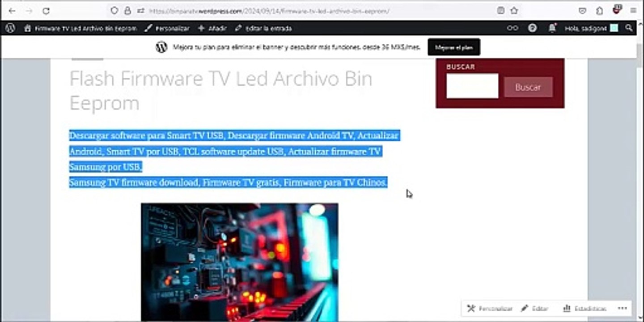The image size is (644, 322).
Task: Open the three-dots more menu at bottom
Action: [622, 308]
